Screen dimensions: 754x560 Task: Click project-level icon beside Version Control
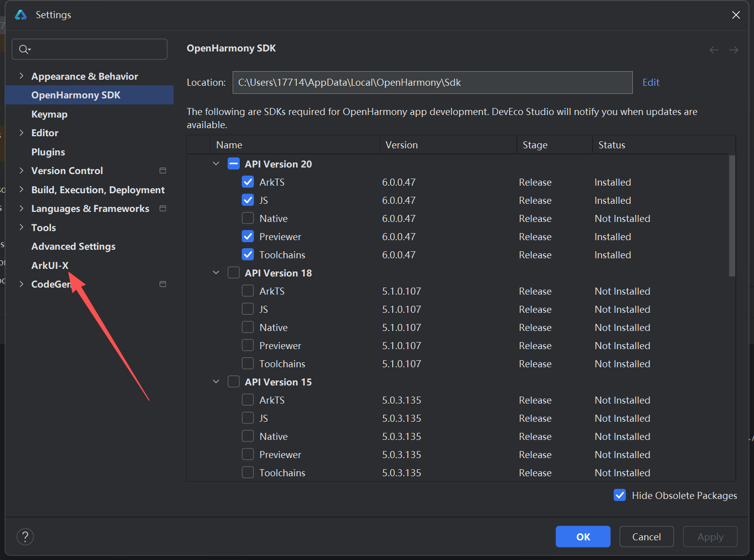coord(163,171)
